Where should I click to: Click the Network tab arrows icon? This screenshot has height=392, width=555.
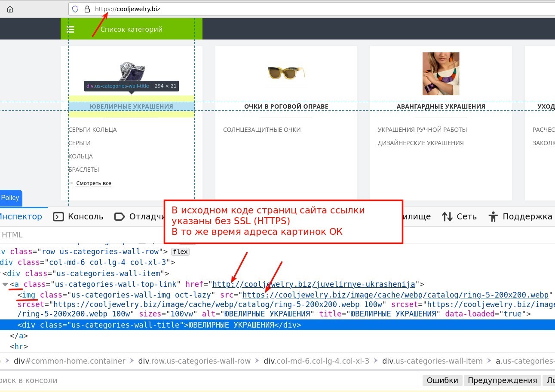coord(447,216)
